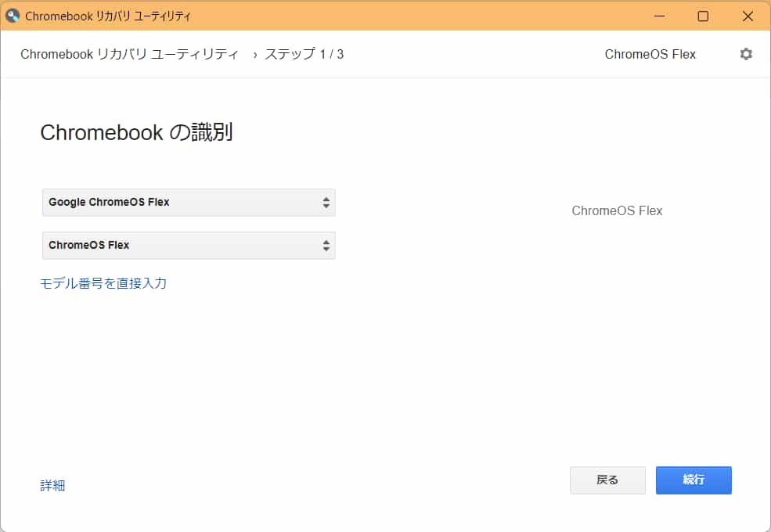Open the Google ChromeOS Flex manufacturer dropdown
The height and width of the screenshot is (532, 771).
(x=189, y=203)
